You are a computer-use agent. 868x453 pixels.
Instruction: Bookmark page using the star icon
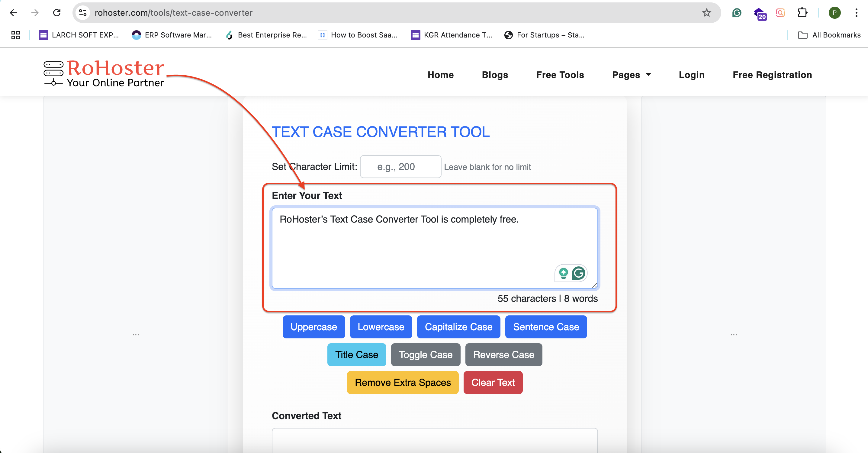pyautogui.click(x=706, y=13)
